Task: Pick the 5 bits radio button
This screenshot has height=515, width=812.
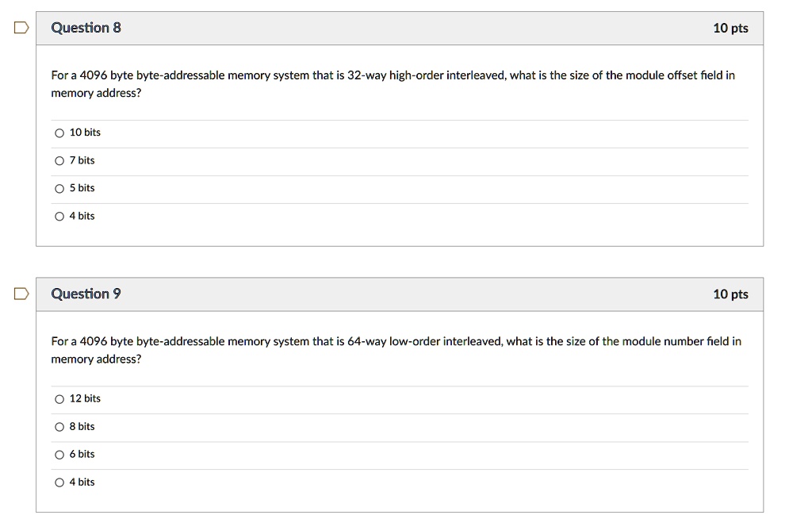Action: pyautogui.click(x=59, y=189)
